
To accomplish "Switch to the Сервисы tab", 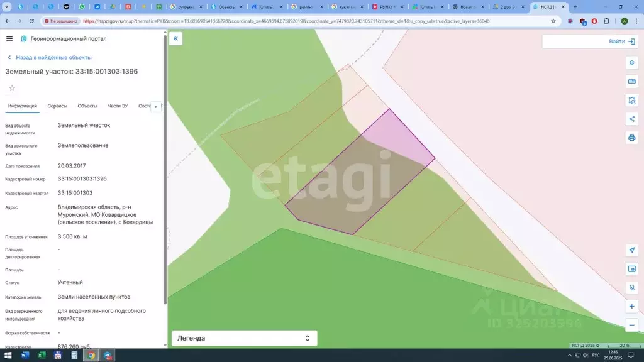I will click(x=57, y=106).
